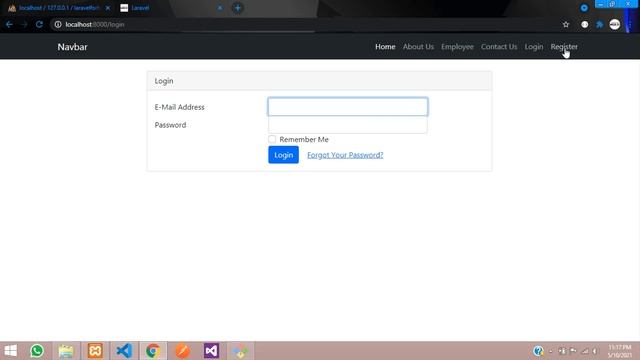This screenshot has width=640, height=360.
Task: Focus the Password input field
Action: 347,125
